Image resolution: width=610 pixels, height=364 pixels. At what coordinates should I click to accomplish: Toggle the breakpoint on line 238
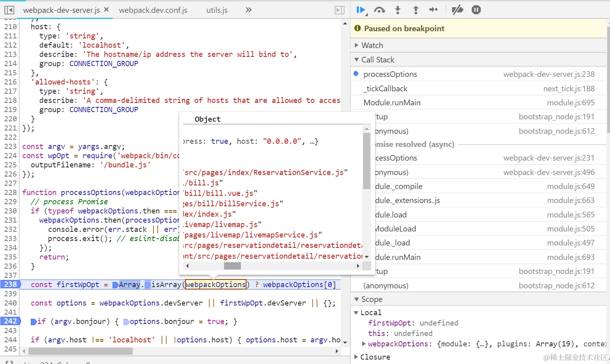pyautogui.click(x=10, y=284)
